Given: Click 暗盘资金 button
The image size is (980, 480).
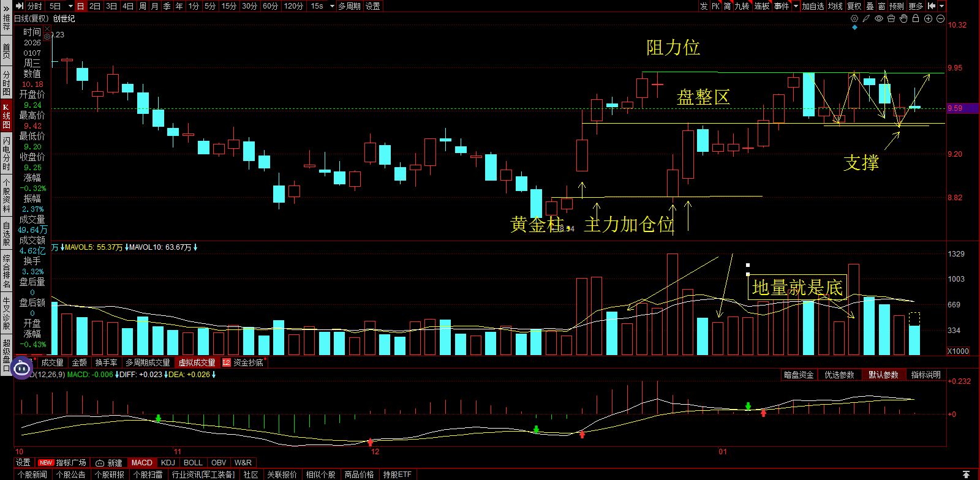Looking at the screenshot, I should tap(799, 375).
